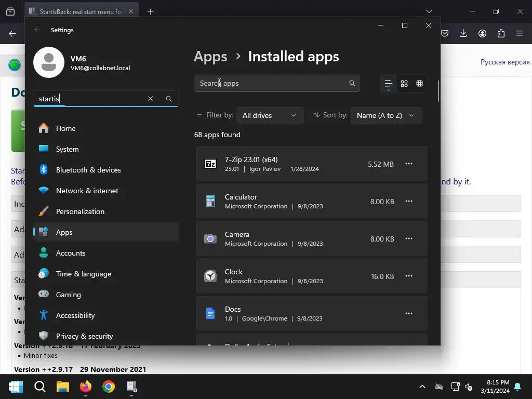Show hidden system tray icons
The height and width of the screenshot is (399, 532).
point(422,387)
